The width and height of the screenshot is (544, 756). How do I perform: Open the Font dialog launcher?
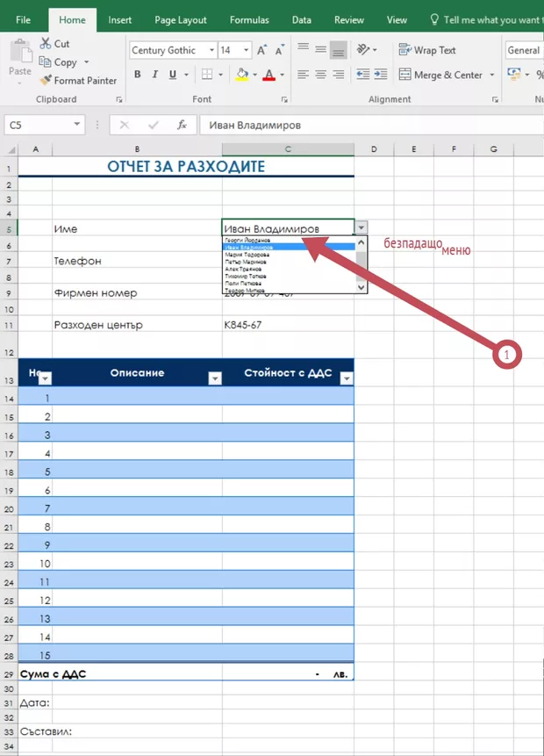point(285,100)
